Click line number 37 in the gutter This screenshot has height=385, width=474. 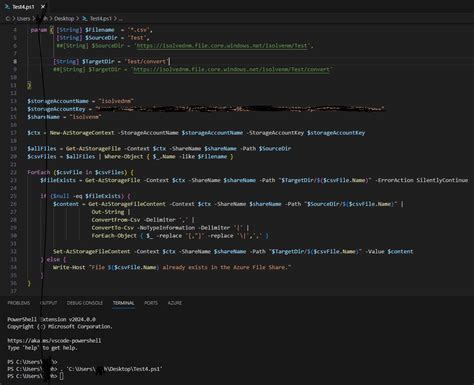(13, 291)
